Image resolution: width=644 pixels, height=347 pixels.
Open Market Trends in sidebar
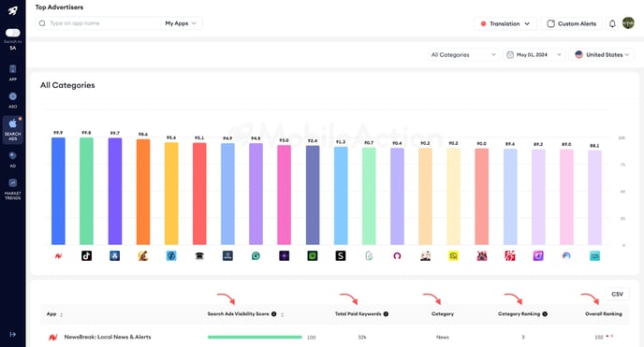(x=13, y=189)
